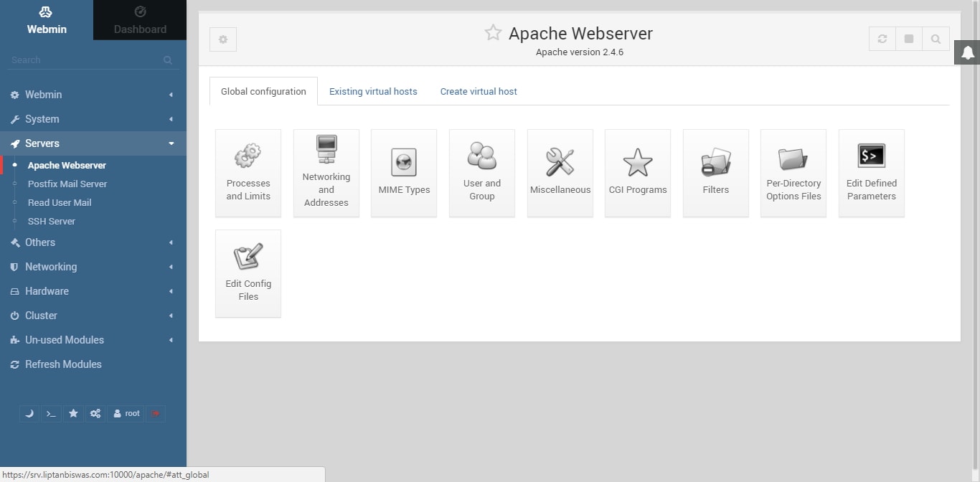Open Read User Mail link
This screenshot has height=482, width=980.
[x=60, y=202]
